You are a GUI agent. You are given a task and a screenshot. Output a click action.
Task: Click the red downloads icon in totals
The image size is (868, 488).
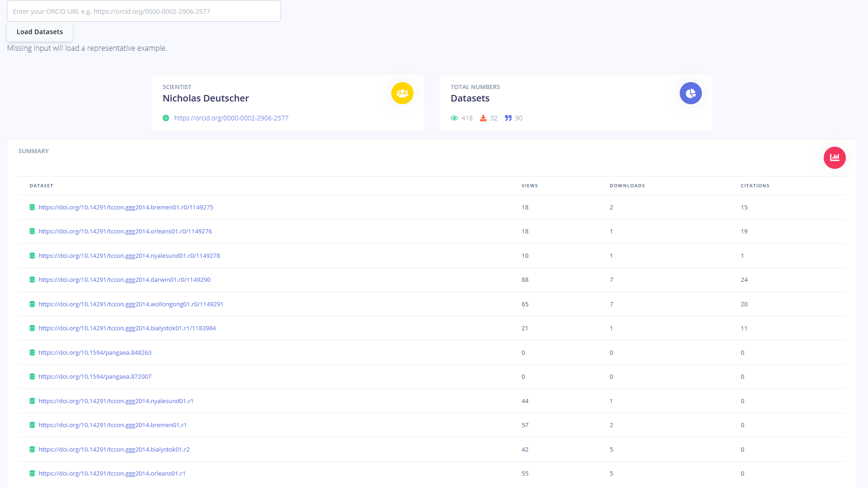click(x=483, y=118)
